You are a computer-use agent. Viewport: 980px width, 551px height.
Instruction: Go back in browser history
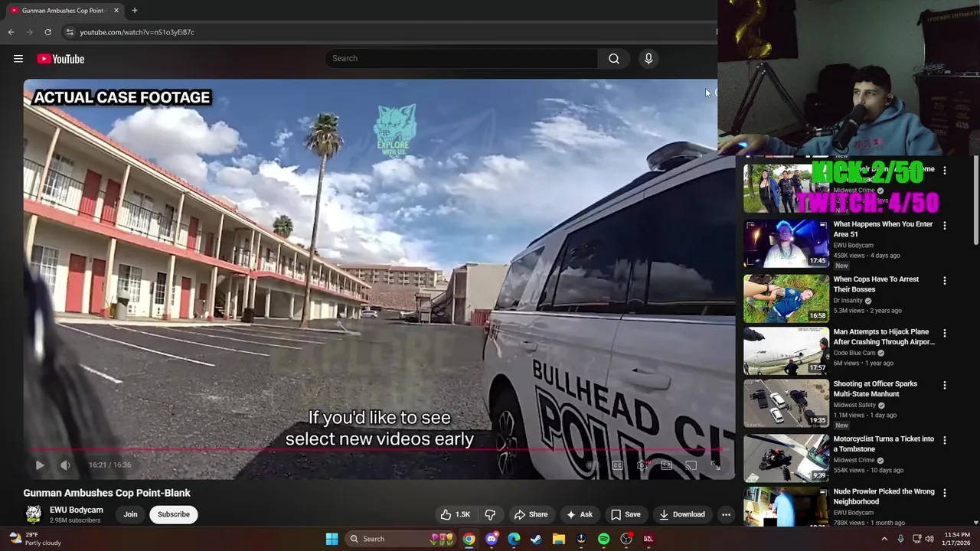tap(11, 32)
